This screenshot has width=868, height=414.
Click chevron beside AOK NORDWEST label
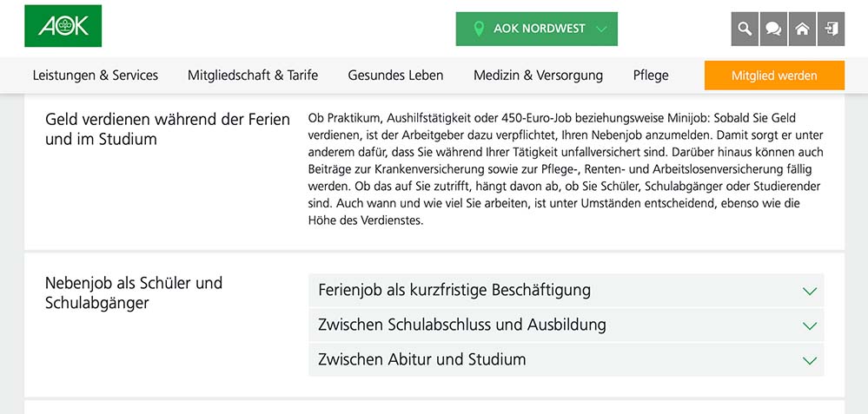[x=602, y=29]
